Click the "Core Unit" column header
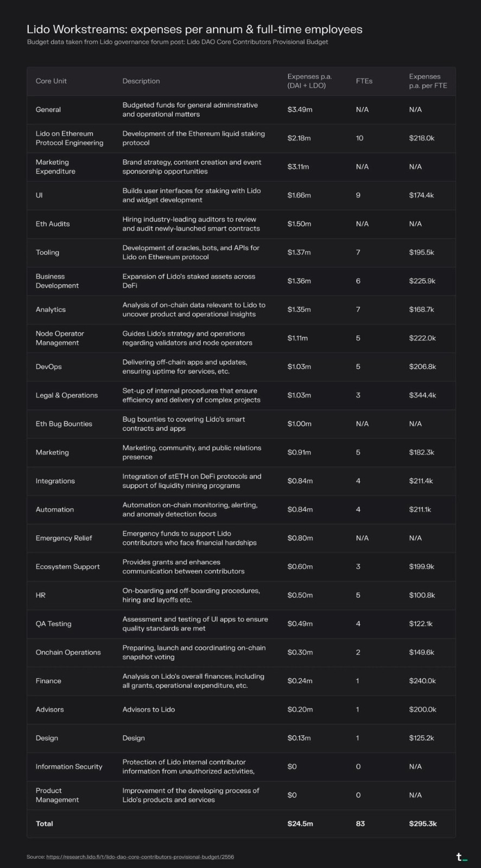 point(51,81)
